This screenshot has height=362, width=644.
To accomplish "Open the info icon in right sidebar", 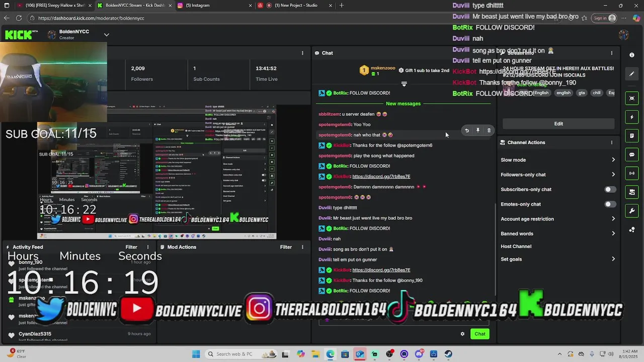I will 632,55.
